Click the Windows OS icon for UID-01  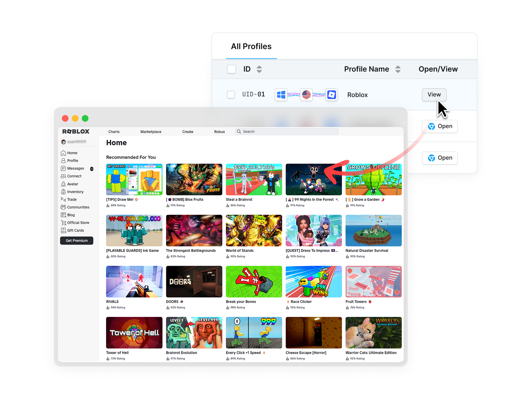coord(281,95)
